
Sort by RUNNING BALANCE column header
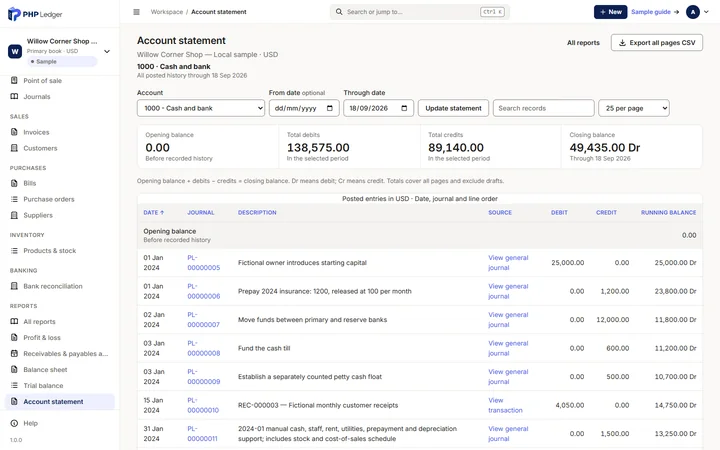[669, 212]
